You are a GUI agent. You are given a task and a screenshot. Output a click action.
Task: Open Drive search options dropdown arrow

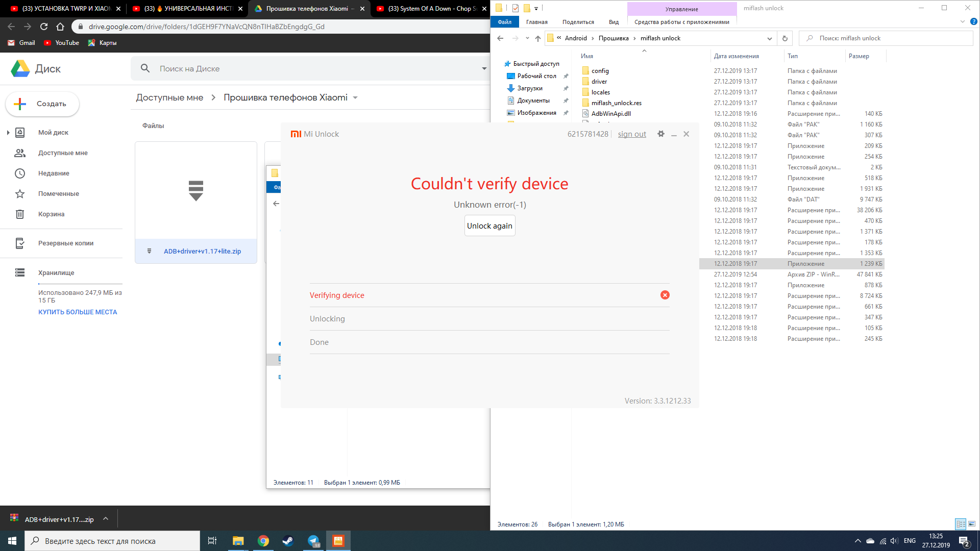(x=484, y=69)
